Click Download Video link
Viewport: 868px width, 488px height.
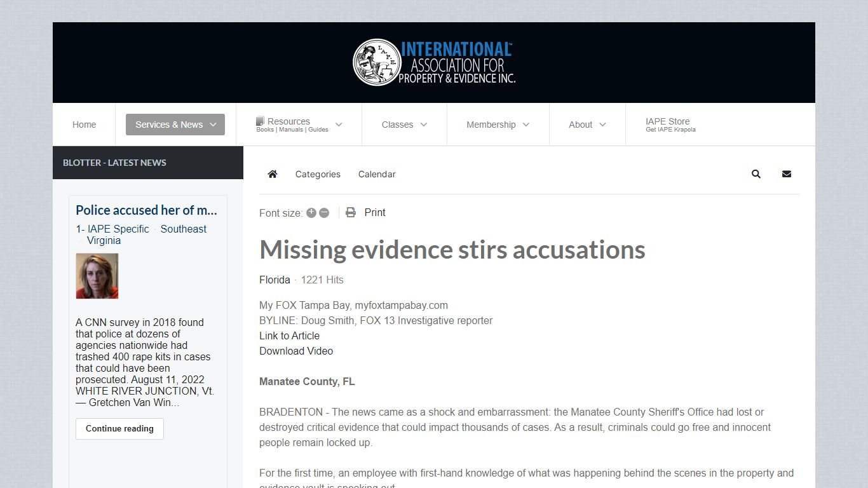pos(296,351)
